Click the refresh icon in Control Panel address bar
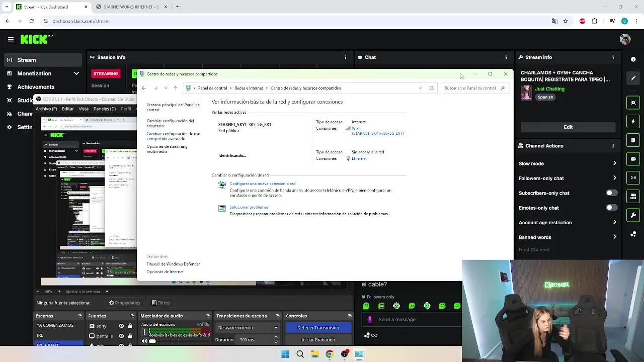The width and height of the screenshot is (644, 362). point(432,88)
